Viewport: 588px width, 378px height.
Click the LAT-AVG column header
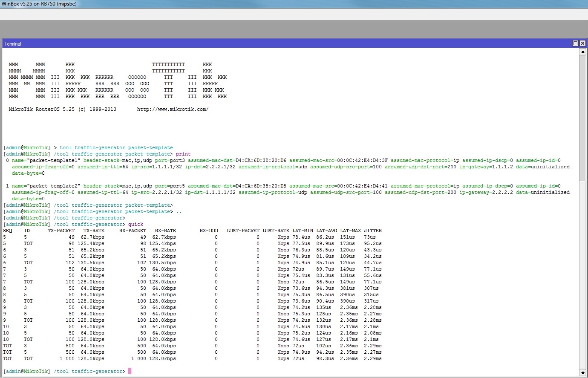tap(326, 231)
